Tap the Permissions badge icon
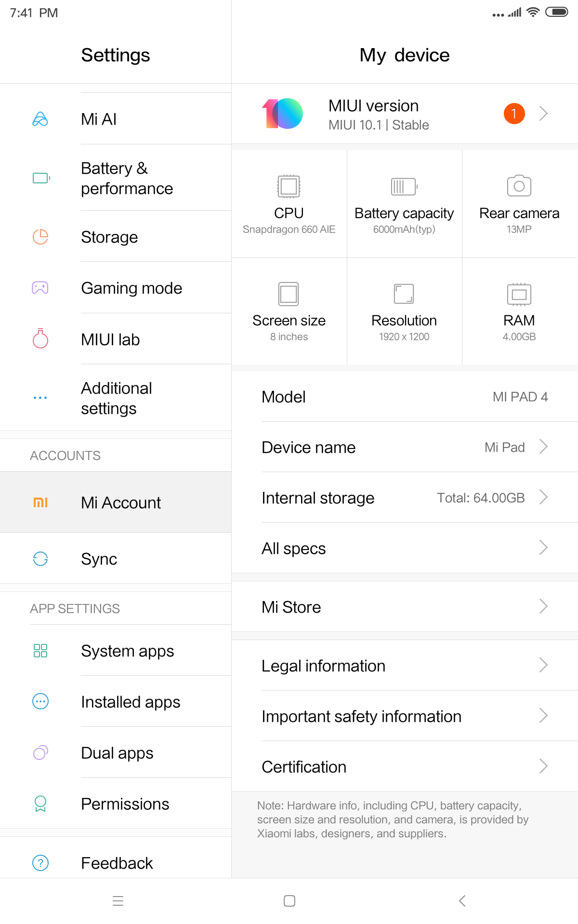 pos(40,804)
